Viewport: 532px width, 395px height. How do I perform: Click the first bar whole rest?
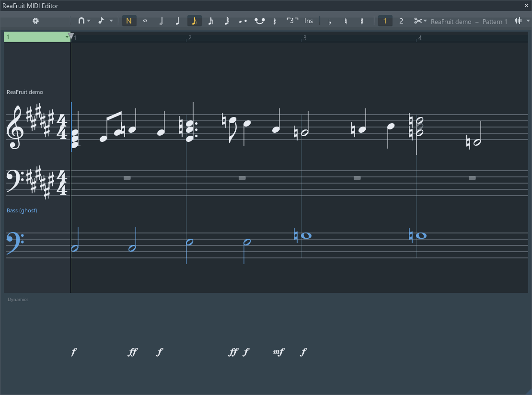pyautogui.click(x=127, y=178)
